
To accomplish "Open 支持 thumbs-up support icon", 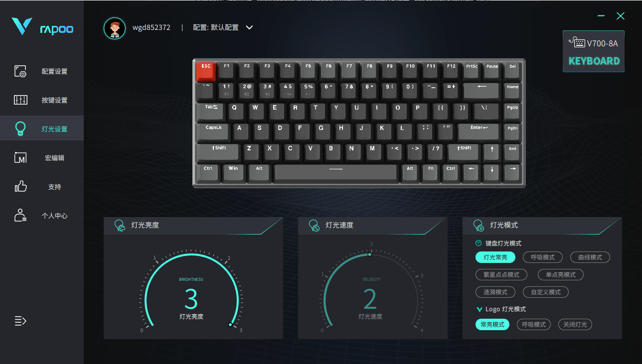I will pos(20,187).
